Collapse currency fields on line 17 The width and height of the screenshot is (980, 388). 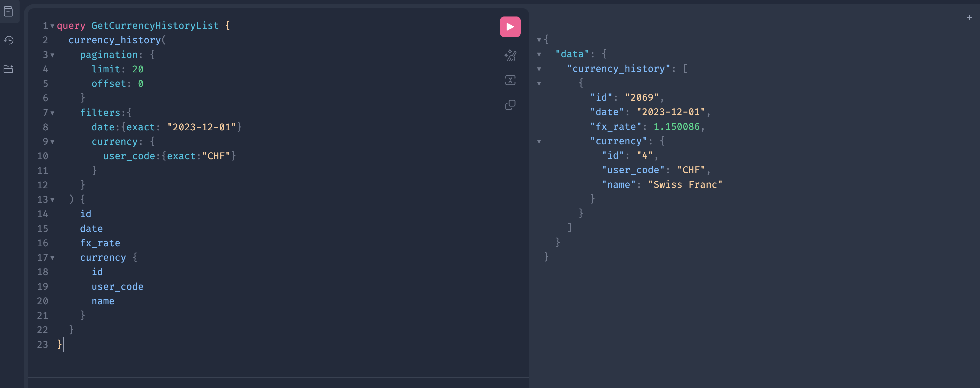coord(53,258)
